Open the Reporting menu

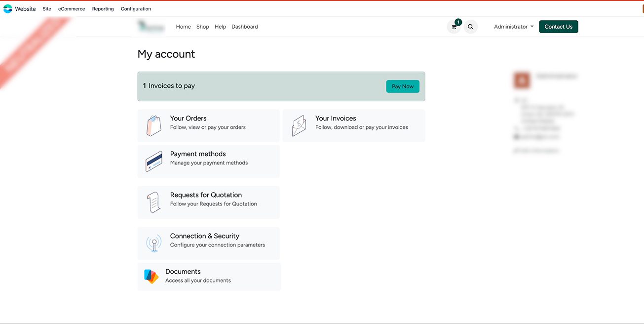pos(103,9)
